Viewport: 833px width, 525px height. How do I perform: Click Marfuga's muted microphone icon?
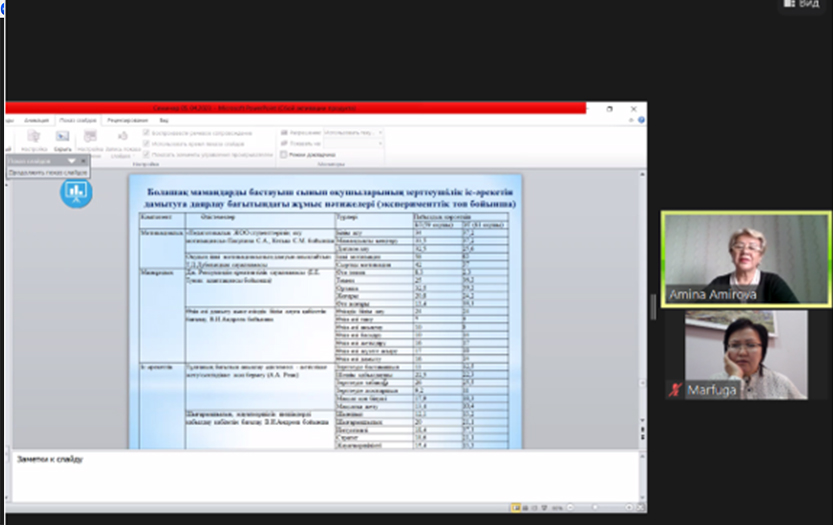675,390
